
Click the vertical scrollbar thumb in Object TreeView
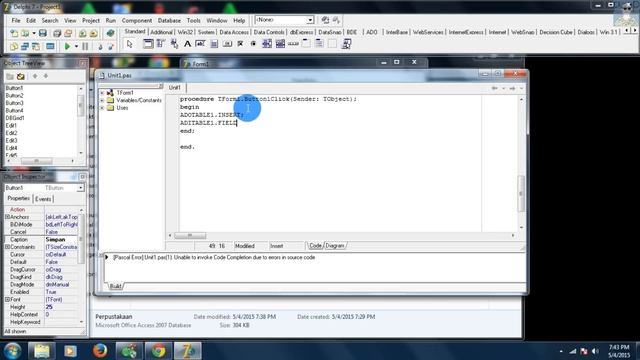click(x=80, y=105)
